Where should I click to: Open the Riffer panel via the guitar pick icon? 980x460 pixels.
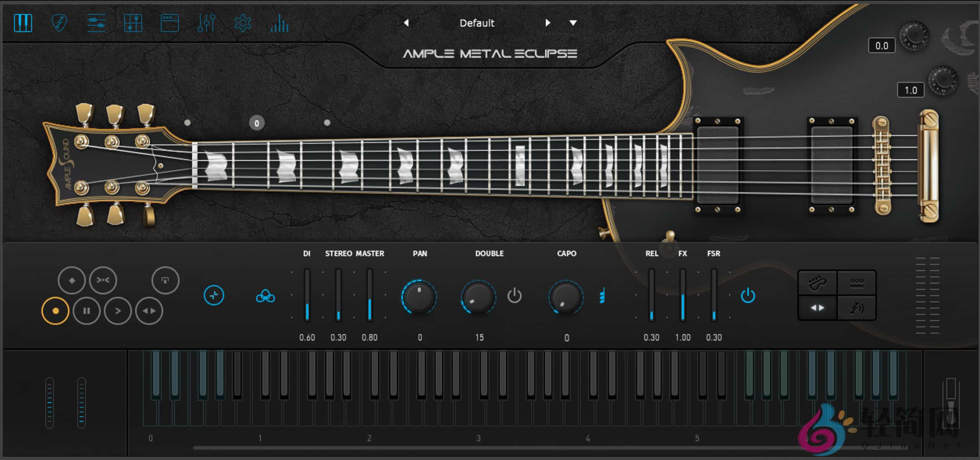pos(59,23)
